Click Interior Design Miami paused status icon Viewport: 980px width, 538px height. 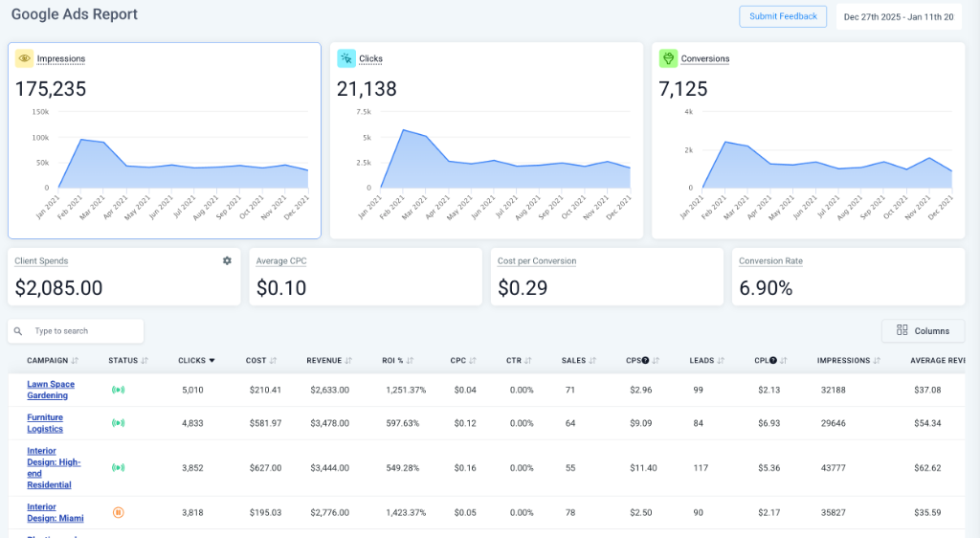[x=118, y=512]
